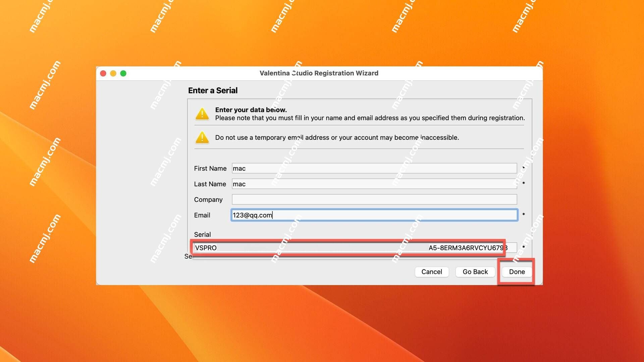This screenshot has width=644, height=362.
Task: Click the Done button
Action: click(517, 271)
